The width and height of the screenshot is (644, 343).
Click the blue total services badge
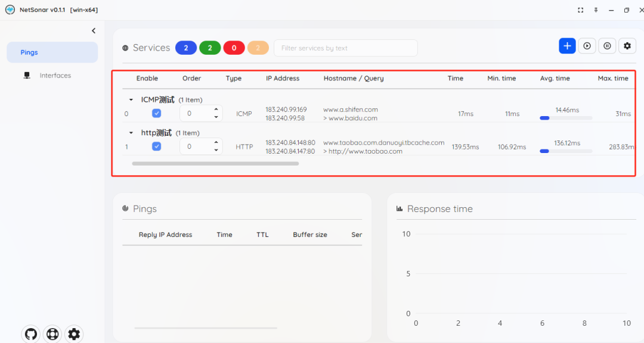186,48
